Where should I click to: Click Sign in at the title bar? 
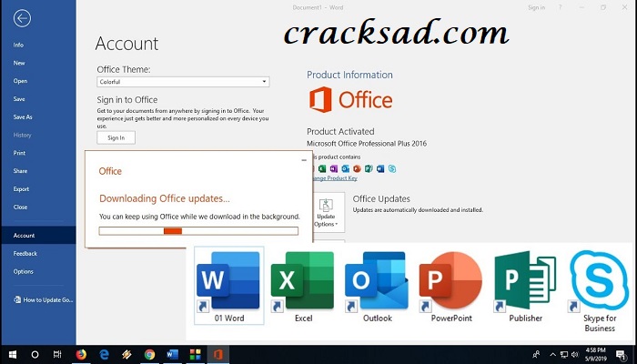point(536,7)
